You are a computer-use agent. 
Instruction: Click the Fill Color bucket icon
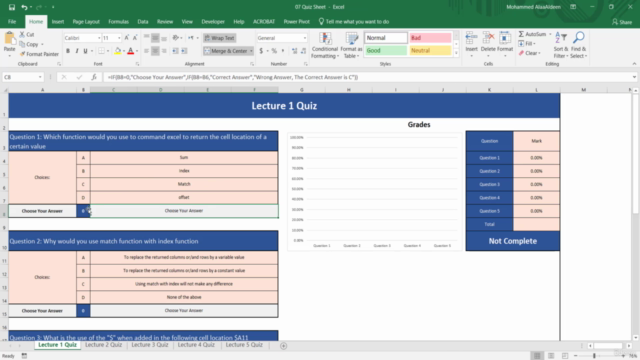(x=118, y=51)
